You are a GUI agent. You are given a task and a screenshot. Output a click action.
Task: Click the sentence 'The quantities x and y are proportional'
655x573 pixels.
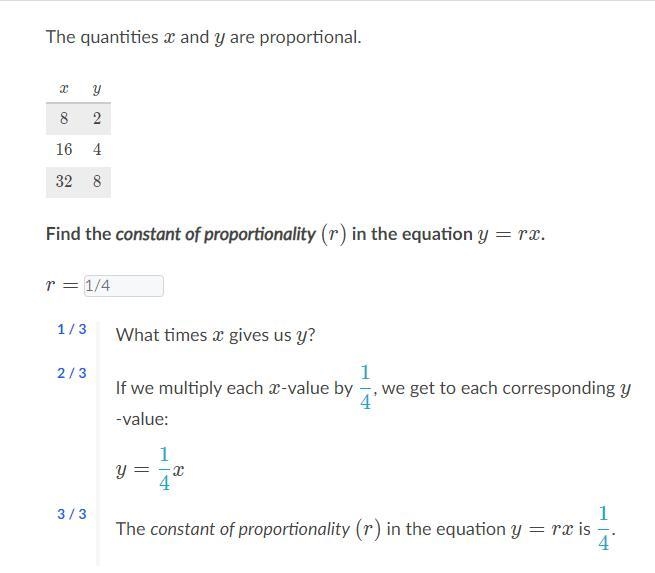(203, 37)
